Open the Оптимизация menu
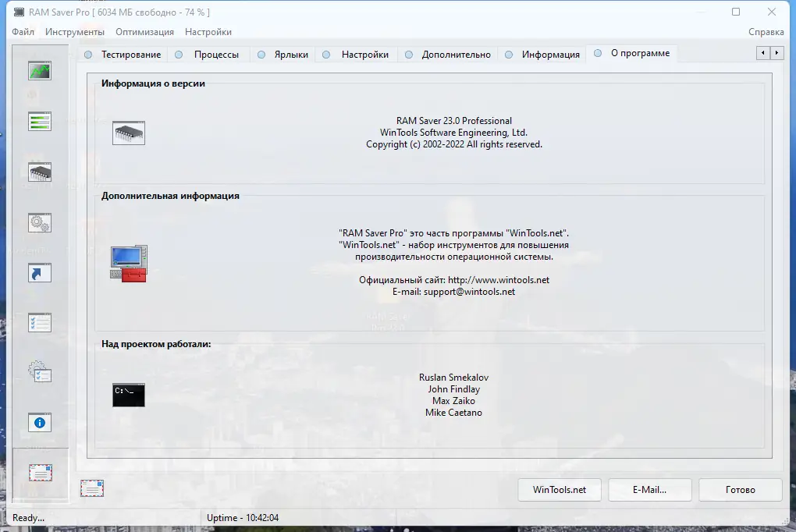Image resolution: width=796 pixels, height=532 pixels. [144, 32]
